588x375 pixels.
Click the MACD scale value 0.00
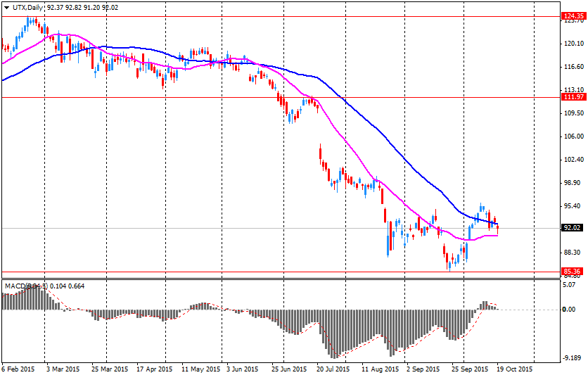(569, 310)
